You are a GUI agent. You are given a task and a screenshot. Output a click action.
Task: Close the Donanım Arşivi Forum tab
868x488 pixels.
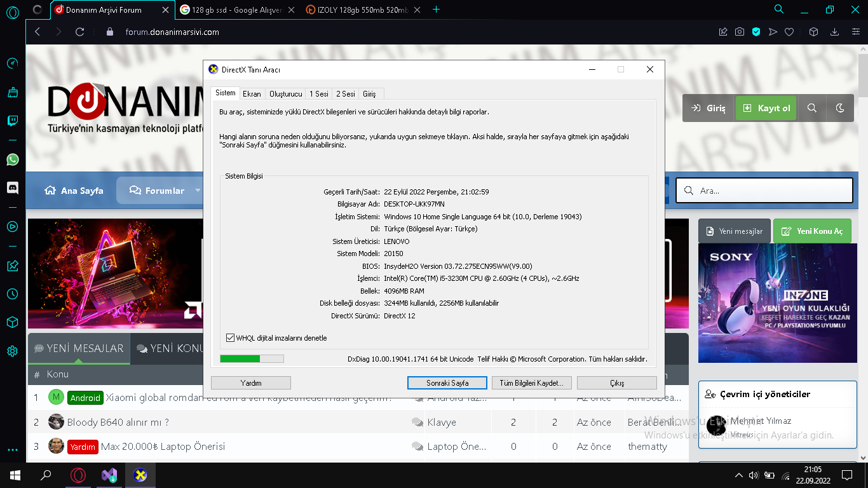coord(165,10)
